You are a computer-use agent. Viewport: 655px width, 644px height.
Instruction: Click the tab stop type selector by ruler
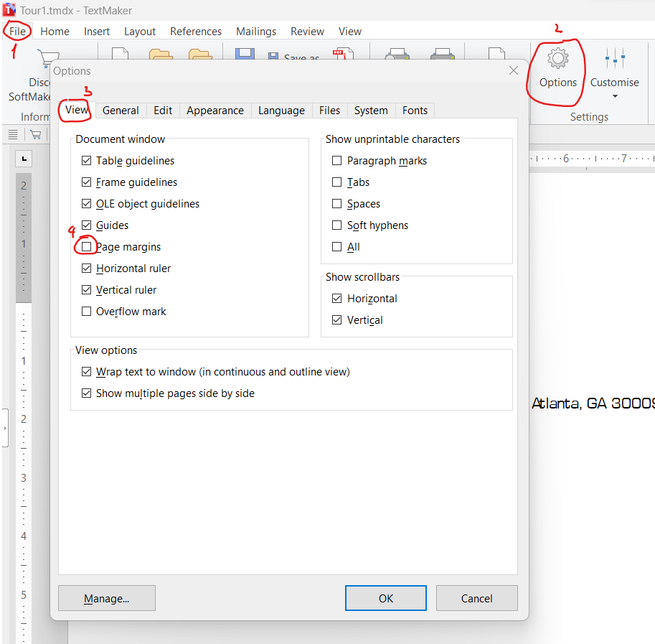pyautogui.click(x=24, y=158)
